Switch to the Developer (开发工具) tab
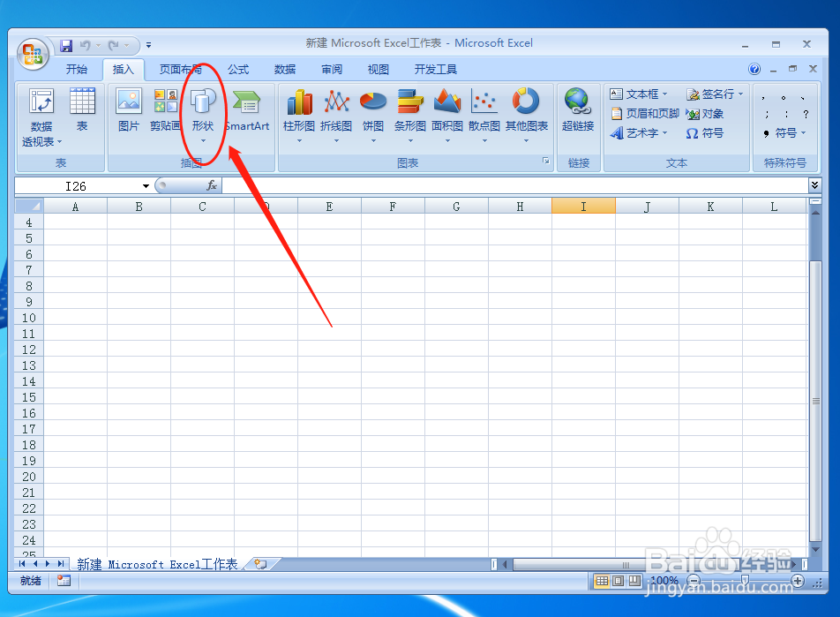This screenshot has width=840, height=617. [x=436, y=69]
